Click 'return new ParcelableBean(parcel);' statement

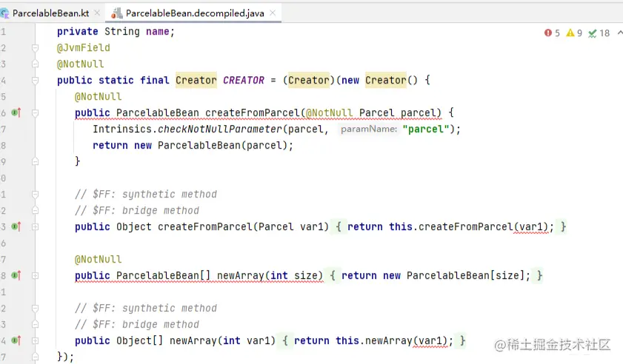(193, 146)
